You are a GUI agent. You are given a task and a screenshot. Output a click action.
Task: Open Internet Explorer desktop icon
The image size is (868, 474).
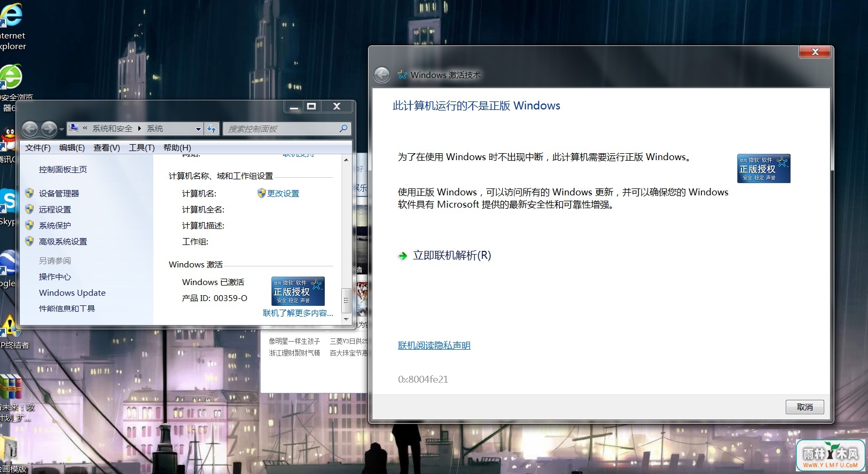[11, 16]
